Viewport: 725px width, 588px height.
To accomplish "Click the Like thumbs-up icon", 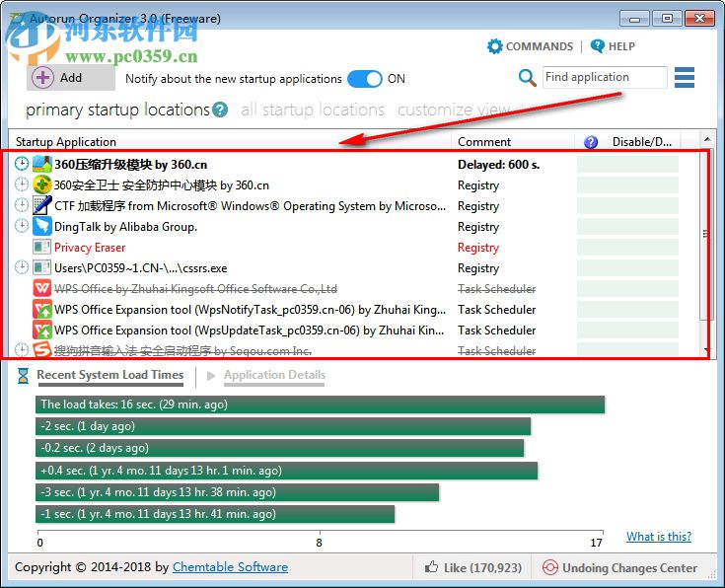I will [x=431, y=566].
